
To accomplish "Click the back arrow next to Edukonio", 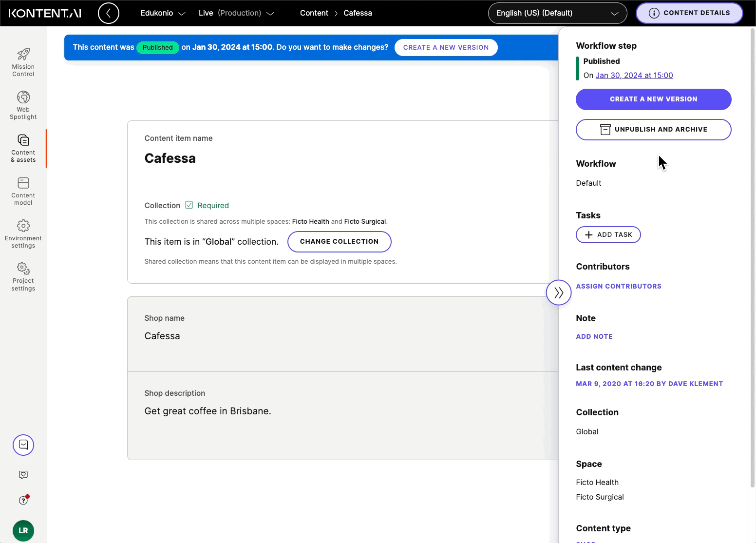I will [108, 13].
